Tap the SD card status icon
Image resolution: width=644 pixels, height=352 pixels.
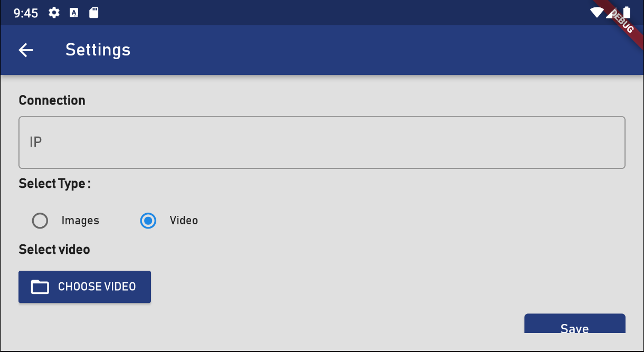94,13
